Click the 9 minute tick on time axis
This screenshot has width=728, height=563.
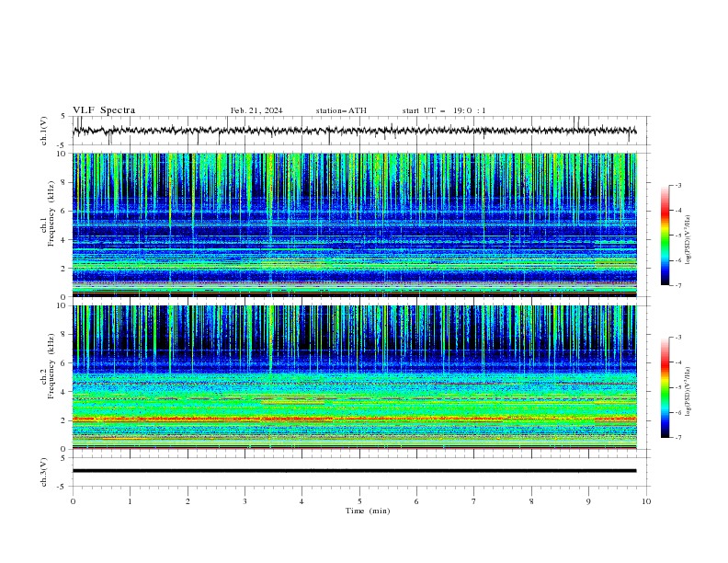pos(588,501)
